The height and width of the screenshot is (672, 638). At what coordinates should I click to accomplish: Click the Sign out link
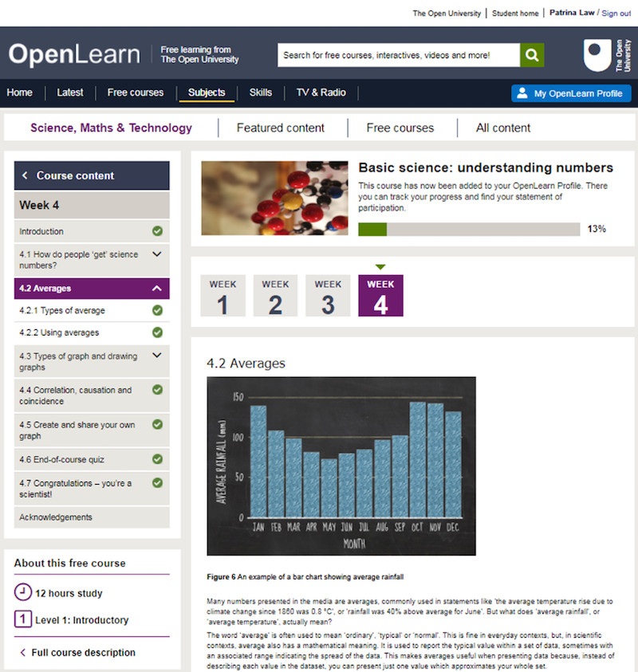click(616, 14)
